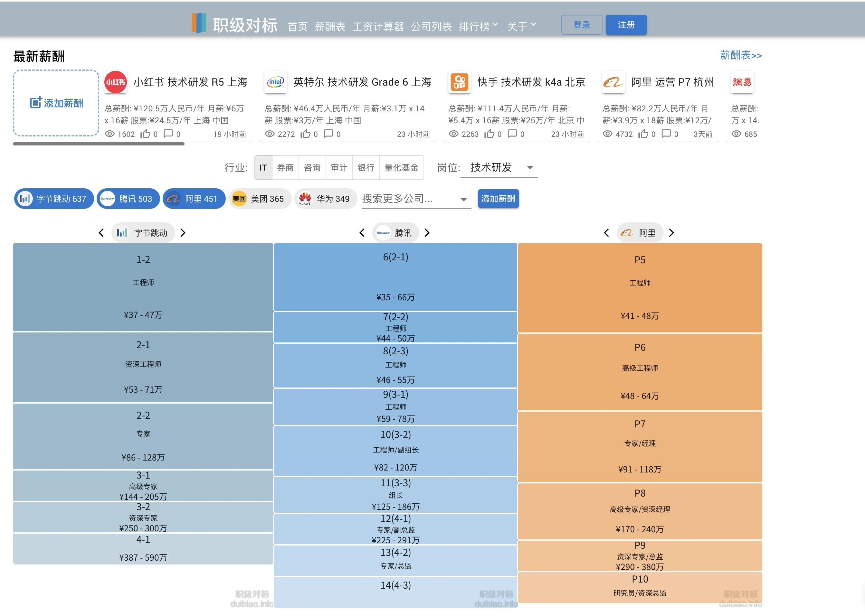Show next company after 腾讯 column
Viewport: 865px width, 616px height.
(427, 232)
